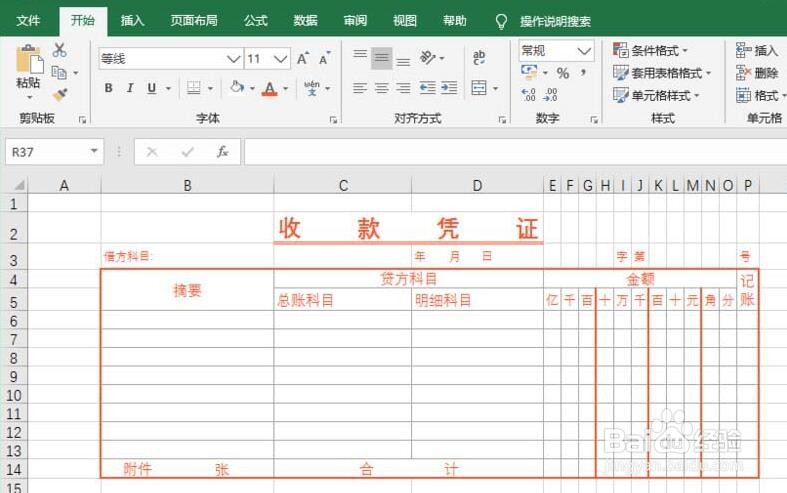The height and width of the screenshot is (493, 787).
Task: Click 格式 cells button
Action: coord(760,95)
